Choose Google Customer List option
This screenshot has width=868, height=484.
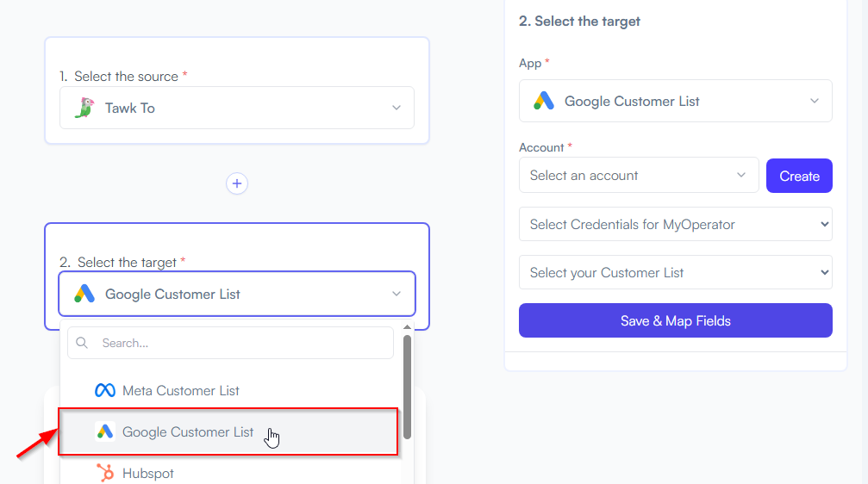coord(228,431)
